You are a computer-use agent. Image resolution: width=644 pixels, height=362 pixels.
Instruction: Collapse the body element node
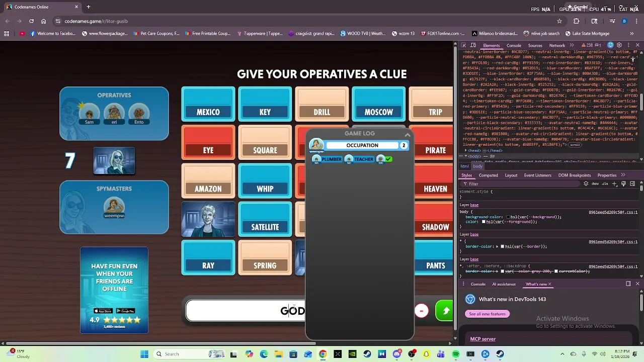(x=465, y=156)
